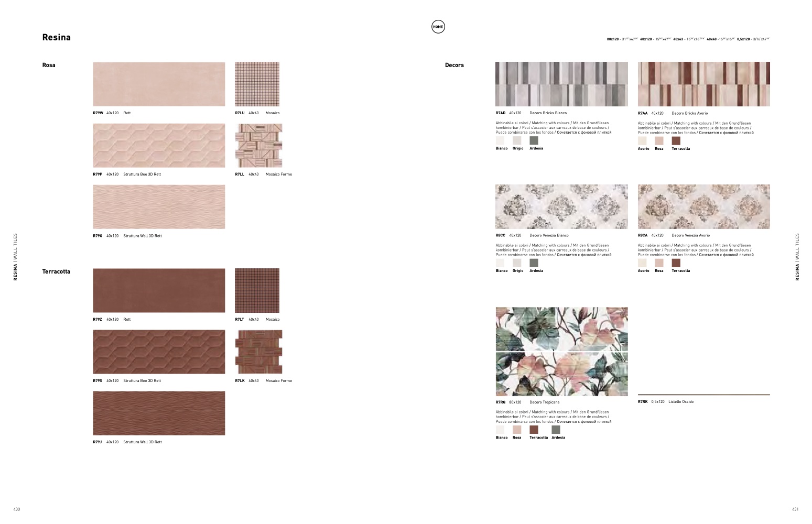812x524 pixels.
Task: Select the Decoro Bricks Avorio image
Action: [703, 84]
